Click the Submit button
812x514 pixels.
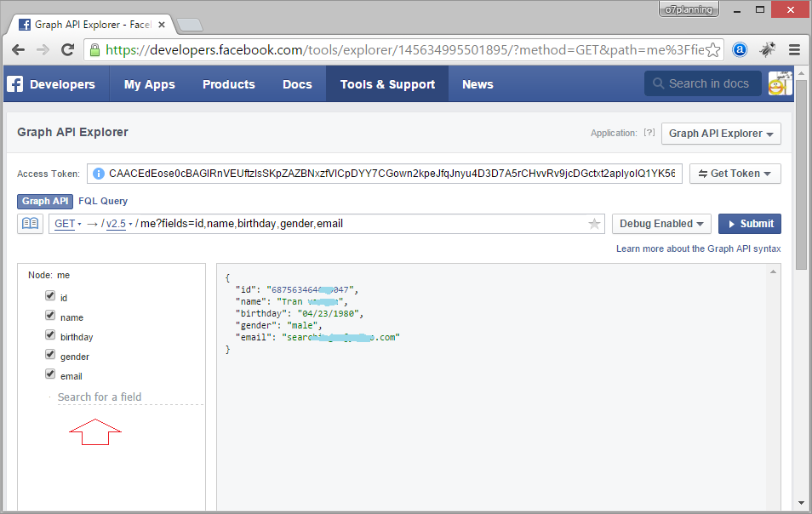(x=749, y=224)
